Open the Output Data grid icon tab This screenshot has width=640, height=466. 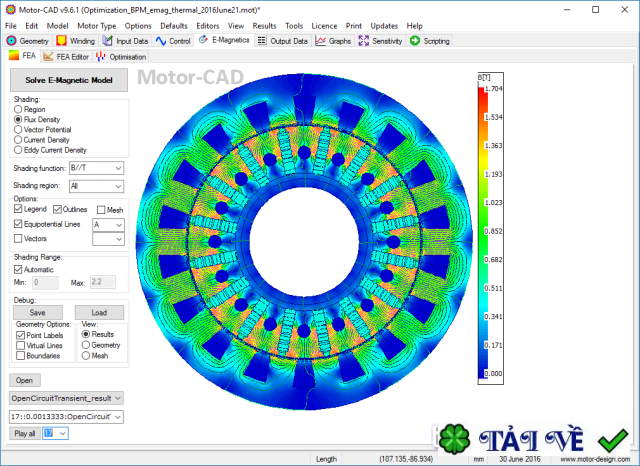pos(262,41)
